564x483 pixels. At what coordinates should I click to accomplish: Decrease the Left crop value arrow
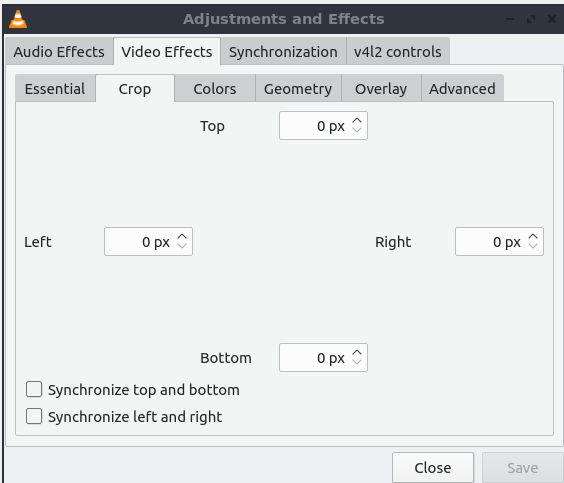point(182,246)
